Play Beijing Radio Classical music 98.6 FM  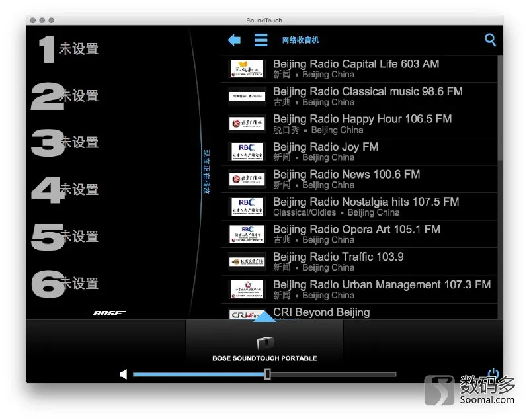tap(359, 96)
